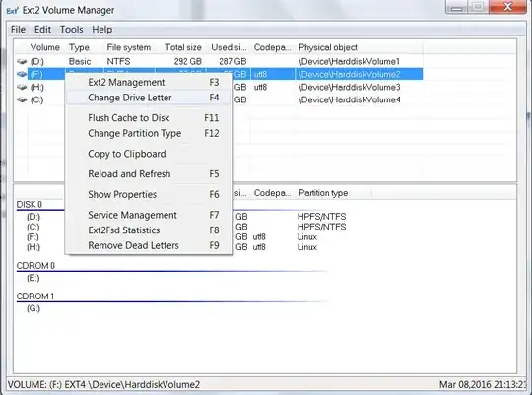The height and width of the screenshot is (395, 532).
Task: Select (C:) under DISK 0
Action: (x=33, y=227)
